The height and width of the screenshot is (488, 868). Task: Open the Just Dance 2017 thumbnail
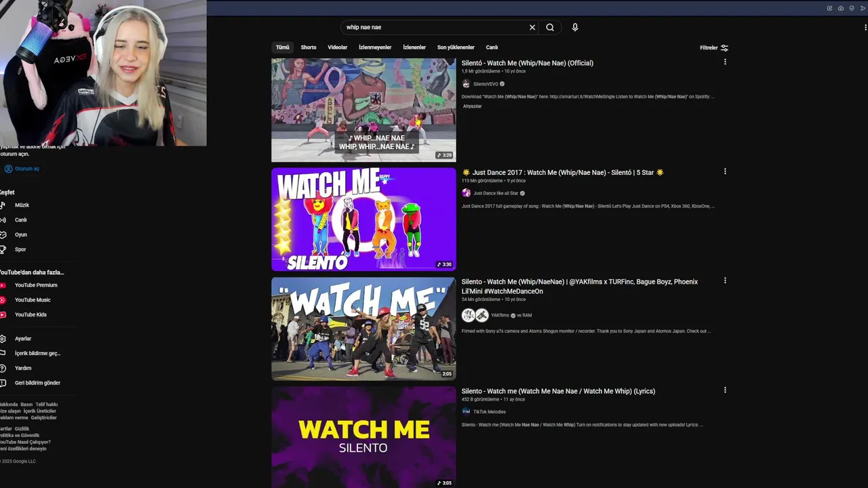pyautogui.click(x=363, y=220)
